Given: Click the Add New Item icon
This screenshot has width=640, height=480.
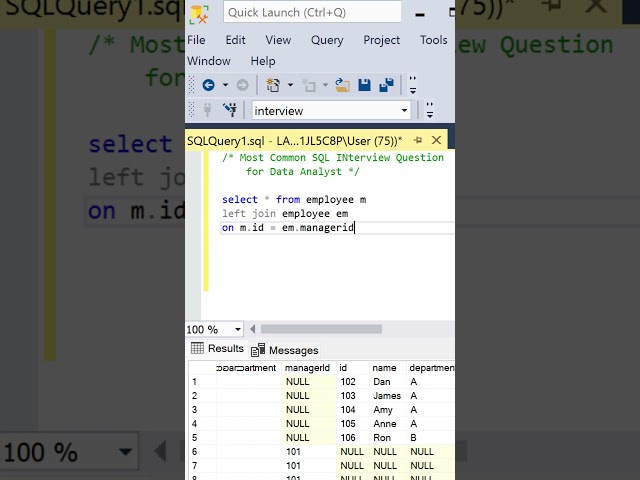Looking at the screenshot, I should pos(309,85).
